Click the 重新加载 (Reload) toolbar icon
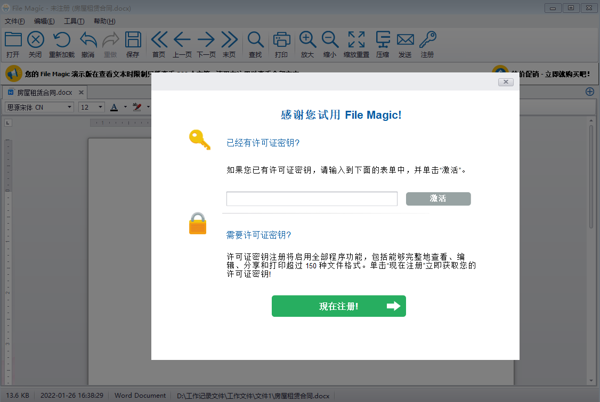This screenshot has width=600, height=402. point(61,42)
